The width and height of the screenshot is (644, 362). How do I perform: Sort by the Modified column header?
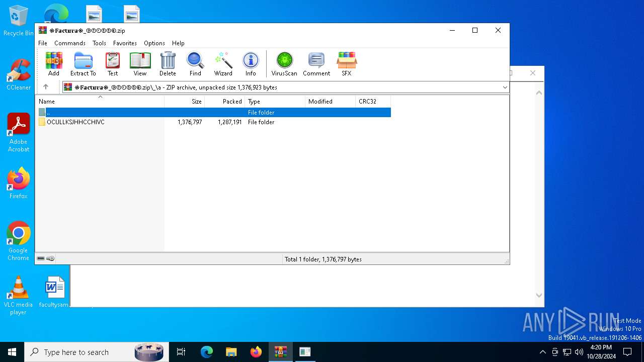[331, 102]
